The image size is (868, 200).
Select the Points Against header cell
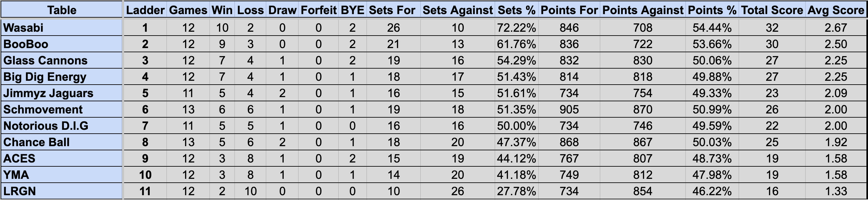tap(643, 10)
